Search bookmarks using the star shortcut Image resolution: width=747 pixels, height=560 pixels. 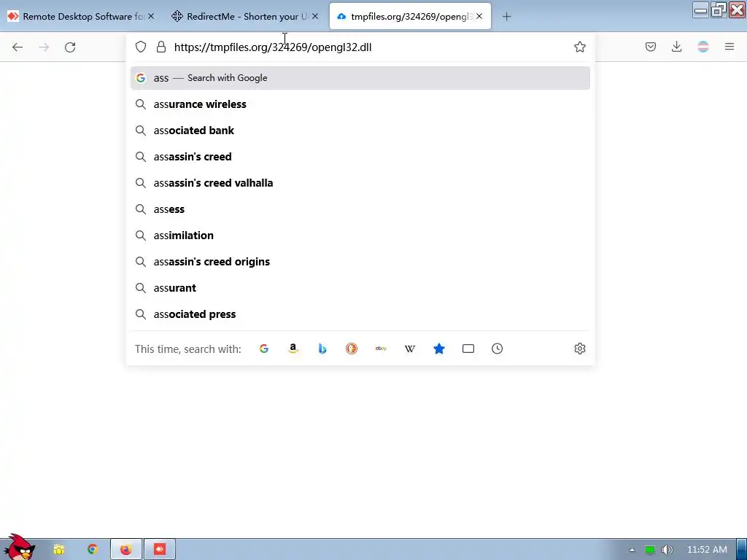439,349
